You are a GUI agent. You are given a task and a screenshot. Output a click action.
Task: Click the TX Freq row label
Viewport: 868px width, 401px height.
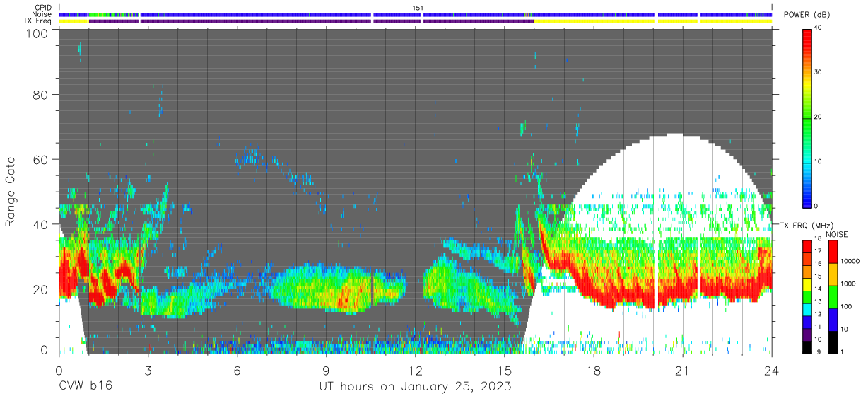37,21
